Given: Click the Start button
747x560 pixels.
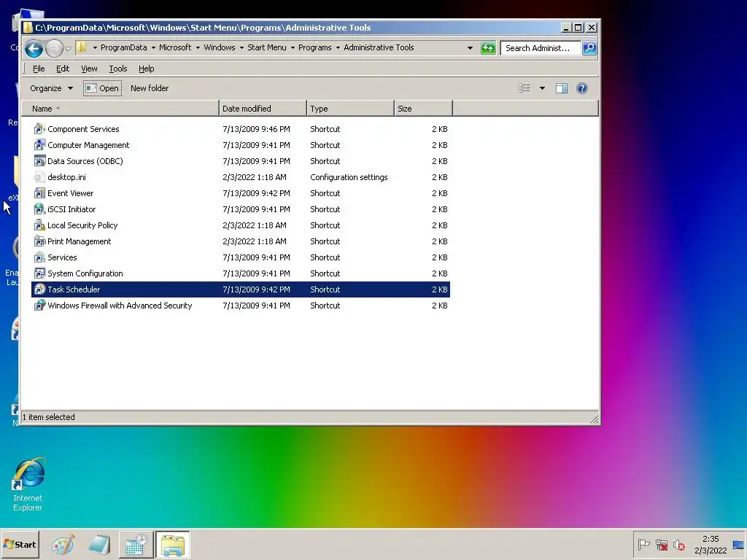Looking at the screenshot, I should click(x=20, y=544).
